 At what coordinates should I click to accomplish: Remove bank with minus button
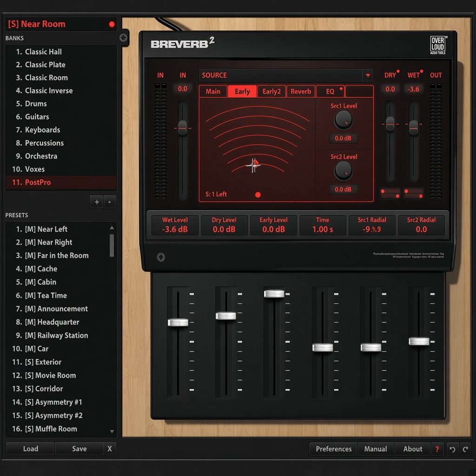pyautogui.click(x=110, y=202)
